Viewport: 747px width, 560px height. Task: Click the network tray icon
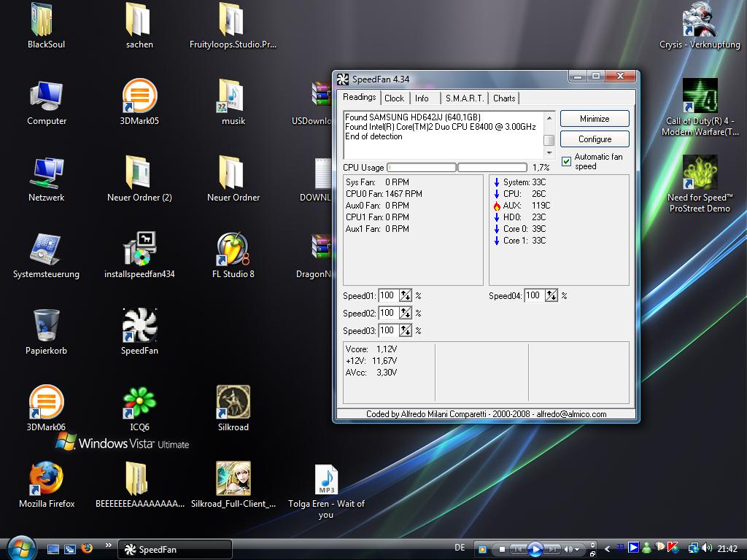(693, 548)
